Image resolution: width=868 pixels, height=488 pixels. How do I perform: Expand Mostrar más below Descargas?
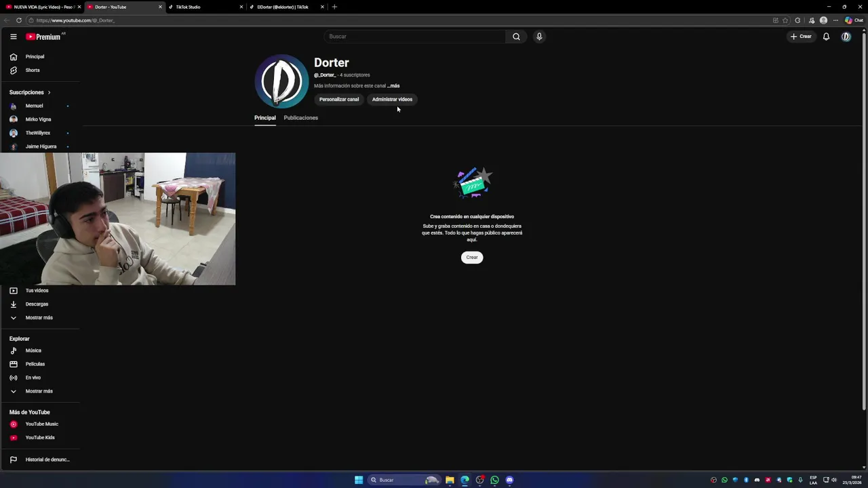pyautogui.click(x=41, y=318)
